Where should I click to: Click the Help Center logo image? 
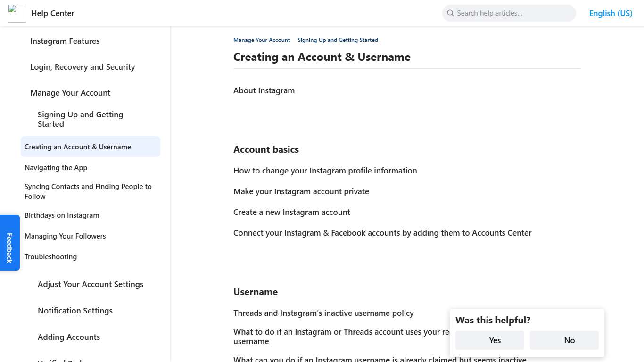17,13
